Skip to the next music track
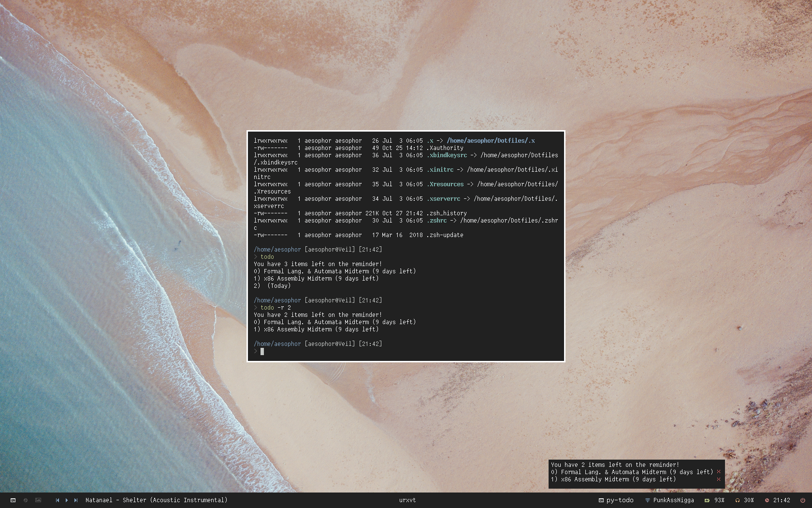812x508 pixels. [x=76, y=500]
